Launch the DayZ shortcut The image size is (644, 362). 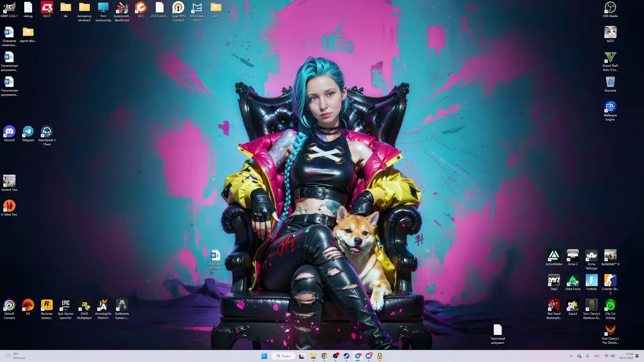pos(554,283)
